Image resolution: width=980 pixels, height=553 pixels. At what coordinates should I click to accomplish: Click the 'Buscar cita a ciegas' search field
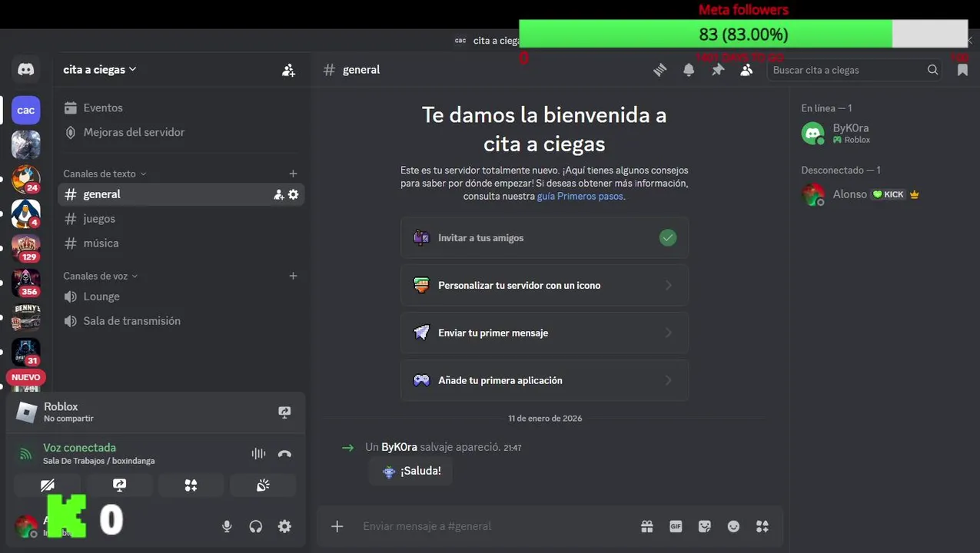click(x=855, y=70)
